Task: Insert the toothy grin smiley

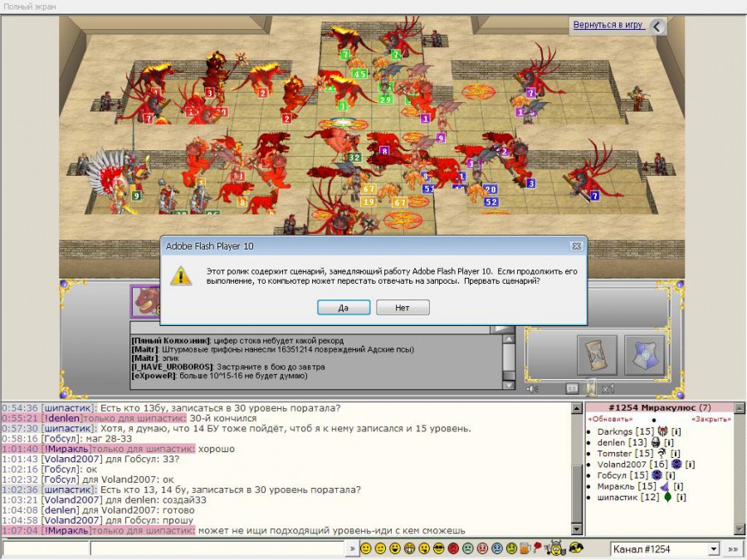Action: (x=409, y=549)
